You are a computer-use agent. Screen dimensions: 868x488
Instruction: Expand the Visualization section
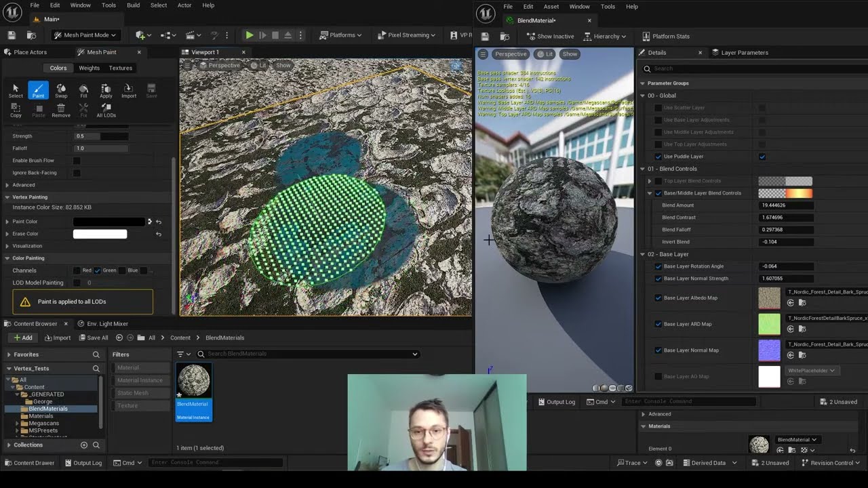[7, 246]
